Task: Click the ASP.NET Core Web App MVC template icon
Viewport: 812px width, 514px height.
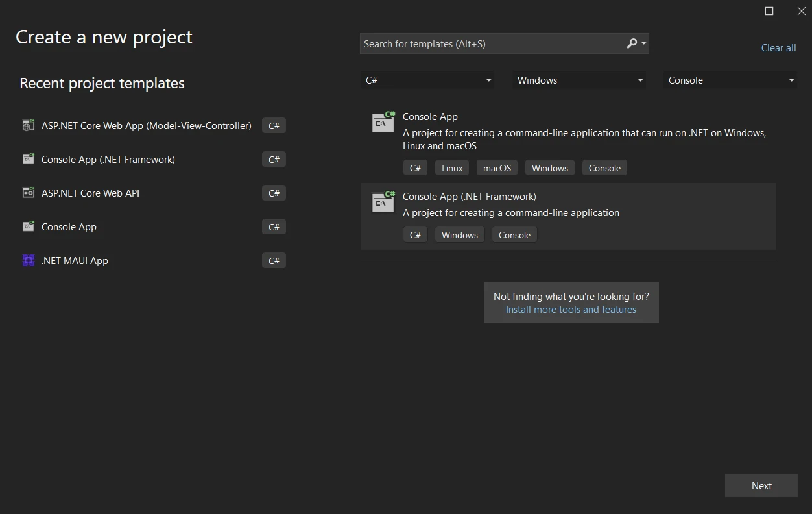Action: coord(28,126)
